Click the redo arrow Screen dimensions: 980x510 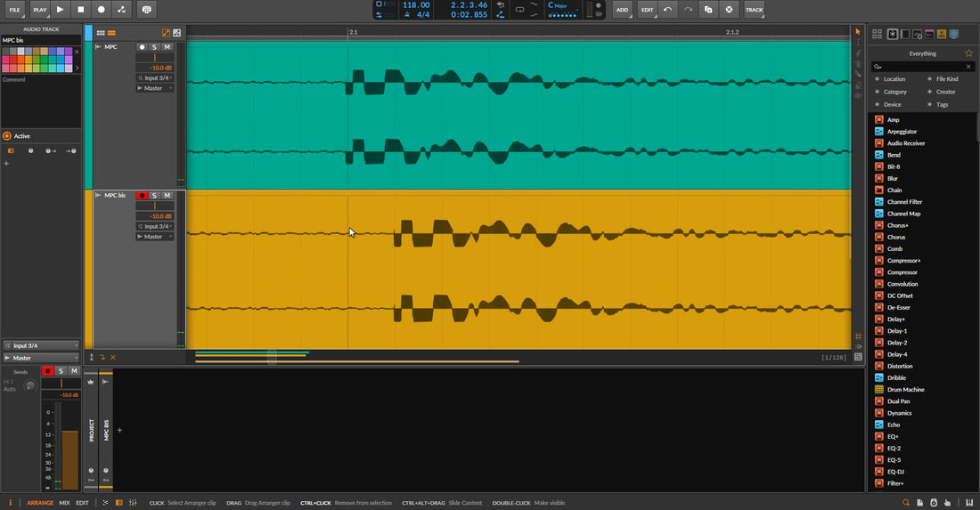[x=688, y=10]
